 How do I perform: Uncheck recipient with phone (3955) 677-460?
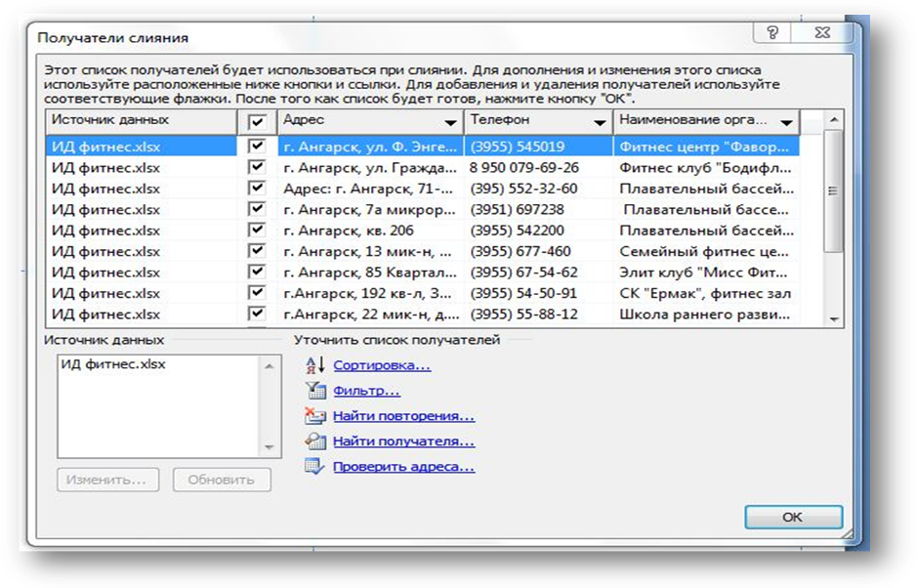coord(257,251)
